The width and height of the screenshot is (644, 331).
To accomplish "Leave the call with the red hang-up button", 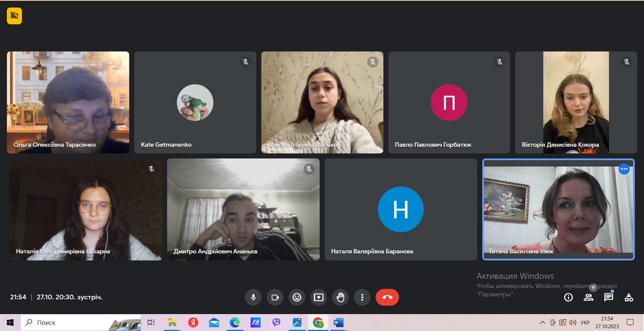I will click(x=387, y=297).
